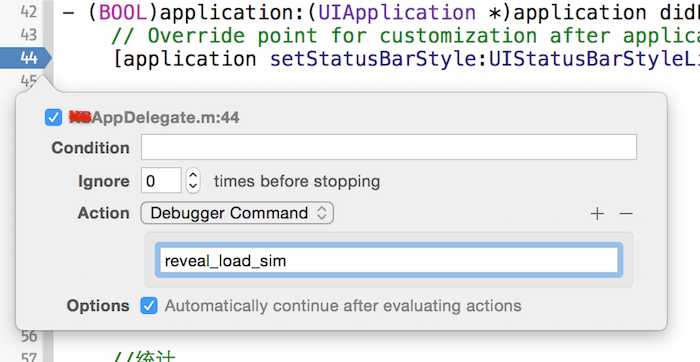The image size is (700, 362).
Task: Increase the Ignore count with the stepper up arrow
Action: coord(193,175)
